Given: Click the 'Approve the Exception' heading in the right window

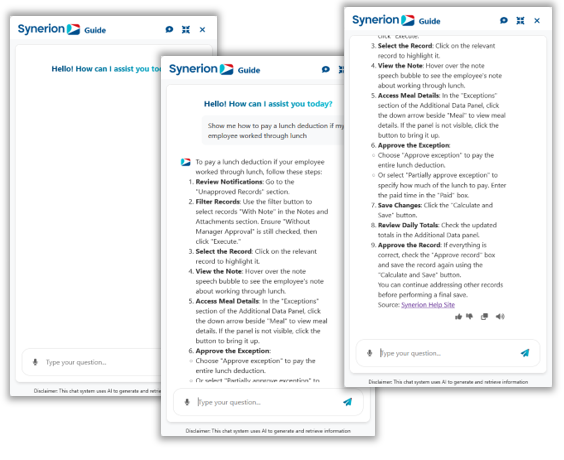Looking at the screenshot, I should click(x=414, y=145).
